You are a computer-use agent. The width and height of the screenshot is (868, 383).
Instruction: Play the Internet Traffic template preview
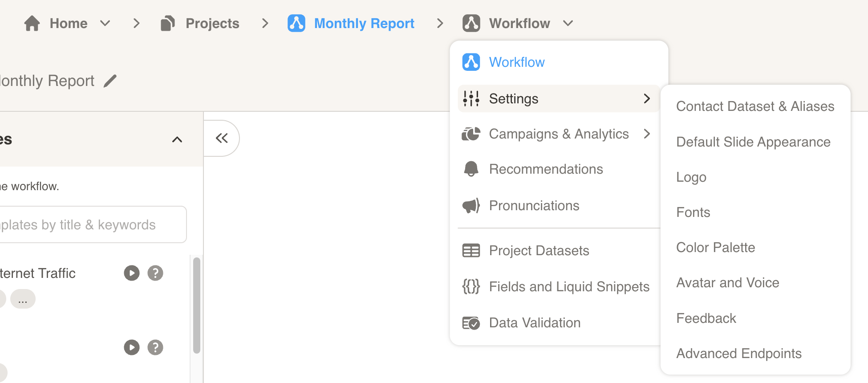pos(132,273)
